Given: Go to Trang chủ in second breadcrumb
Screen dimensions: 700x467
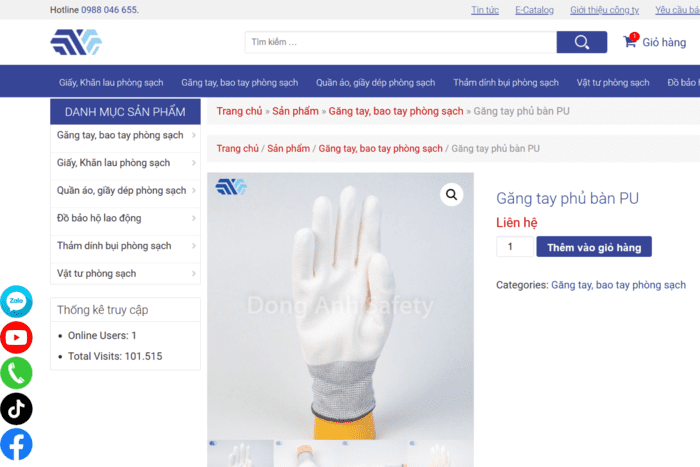Looking at the screenshot, I should pos(238,148).
